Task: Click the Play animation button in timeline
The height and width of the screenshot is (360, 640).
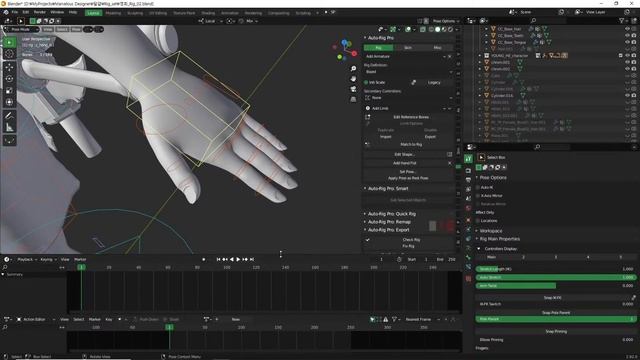Action: click(x=238, y=259)
